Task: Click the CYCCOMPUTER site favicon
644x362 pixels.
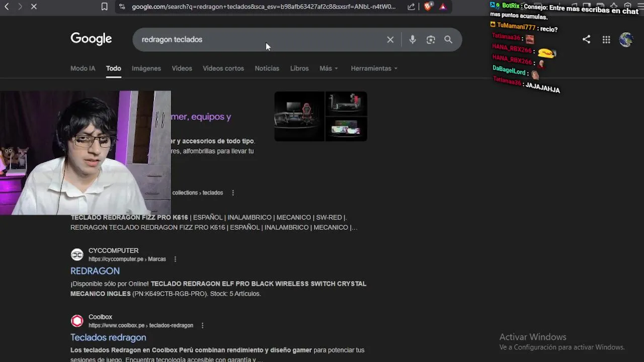Action: coord(77,254)
